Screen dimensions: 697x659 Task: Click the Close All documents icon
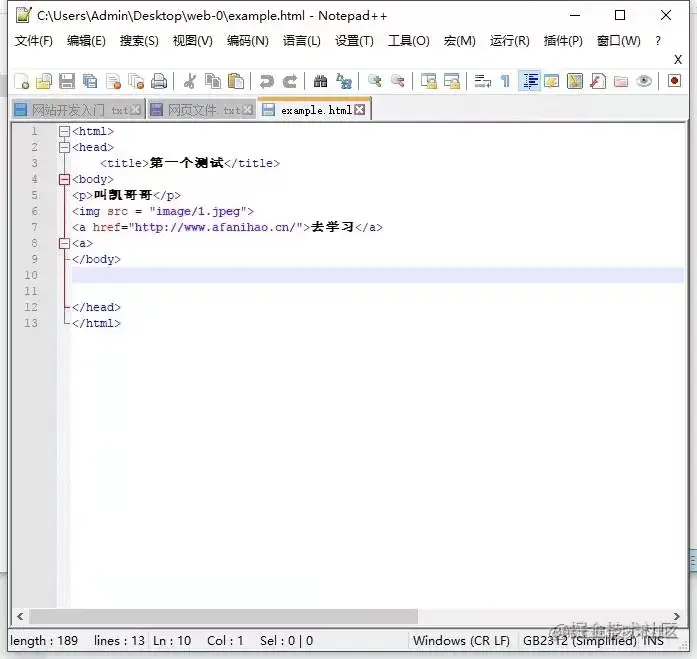[136, 81]
